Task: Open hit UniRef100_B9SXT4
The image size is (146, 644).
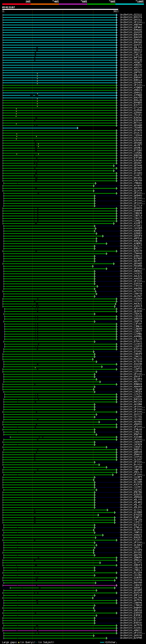Action: click(131, 17)
